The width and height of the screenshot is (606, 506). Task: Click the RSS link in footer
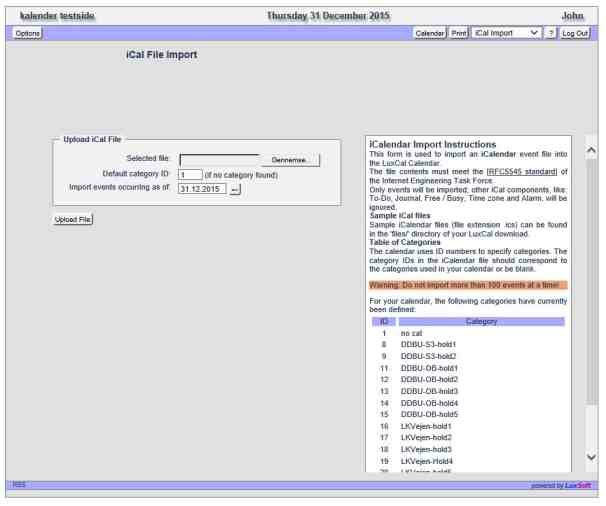tap(19, 484)
